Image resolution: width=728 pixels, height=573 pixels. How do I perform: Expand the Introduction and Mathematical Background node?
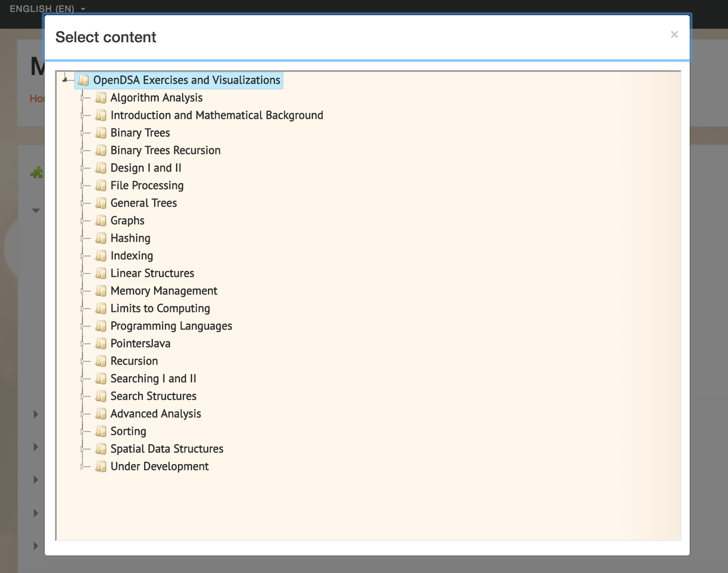(82, 115)
